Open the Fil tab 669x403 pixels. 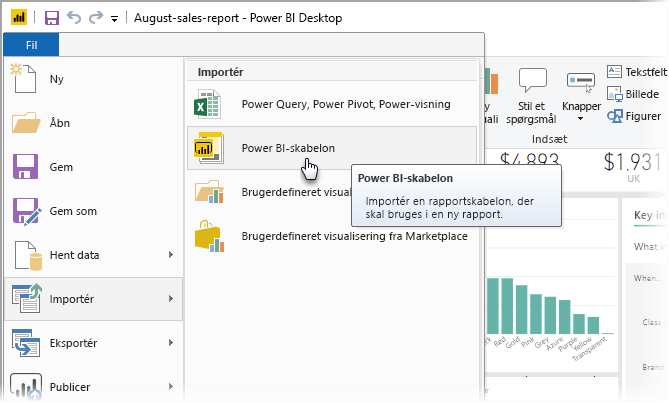click(31, 45)
